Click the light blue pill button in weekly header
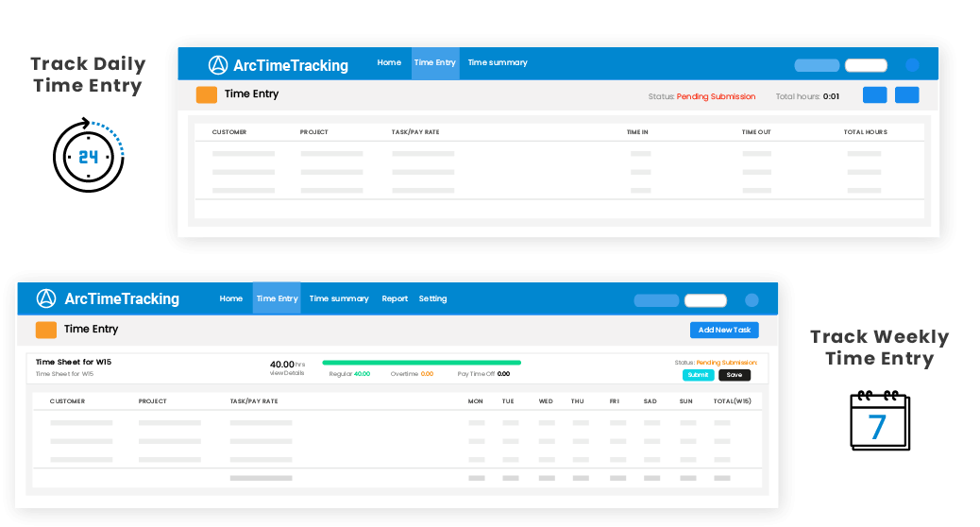 click(x=656, y=300)
